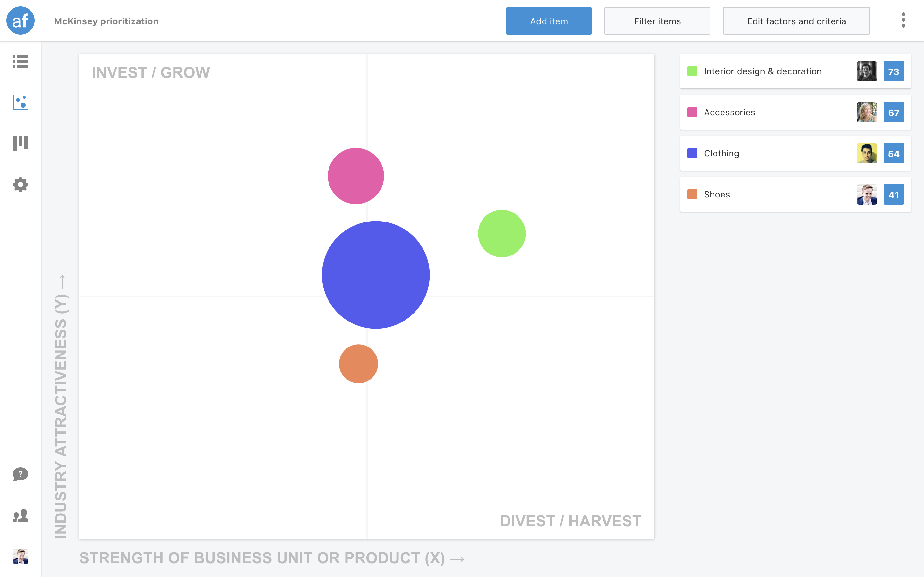Open the settings gear icon
Screen dimensions: 924x577
20,184
